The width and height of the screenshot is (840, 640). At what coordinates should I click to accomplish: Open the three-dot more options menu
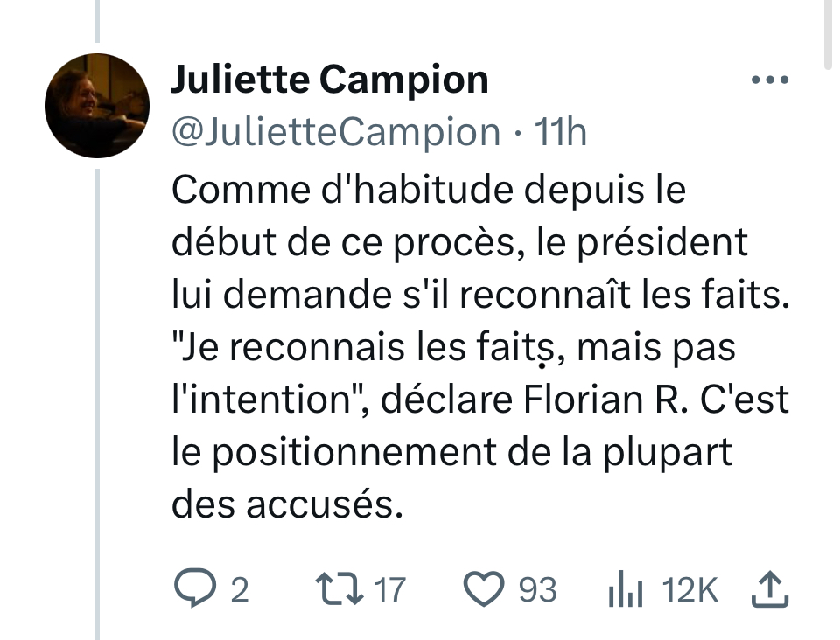(x=770, y=80)
